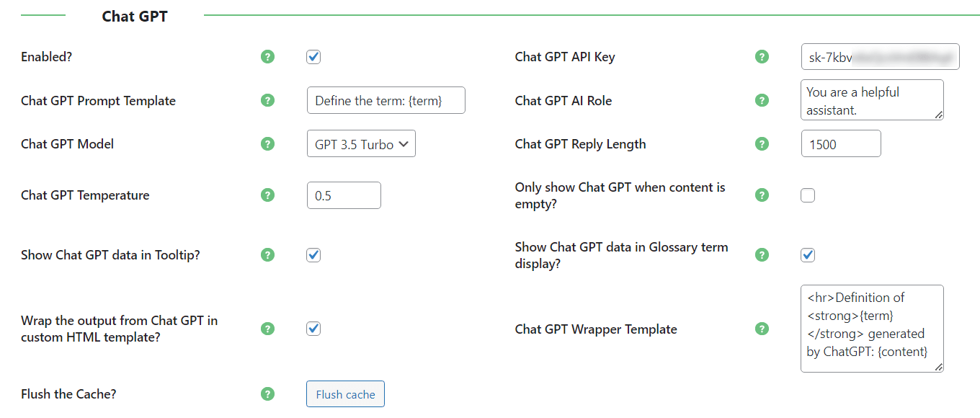The image size is (980, 418).
Task: Click the Chat GPT Temperature input
Action: (x=344, y=195)
